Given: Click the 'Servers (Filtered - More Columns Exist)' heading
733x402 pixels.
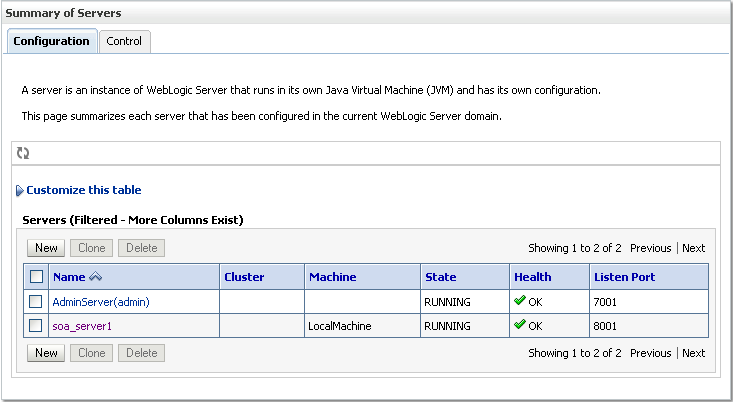Looking at the screenshot, I should pyautogui.click(x=133, y=220).
